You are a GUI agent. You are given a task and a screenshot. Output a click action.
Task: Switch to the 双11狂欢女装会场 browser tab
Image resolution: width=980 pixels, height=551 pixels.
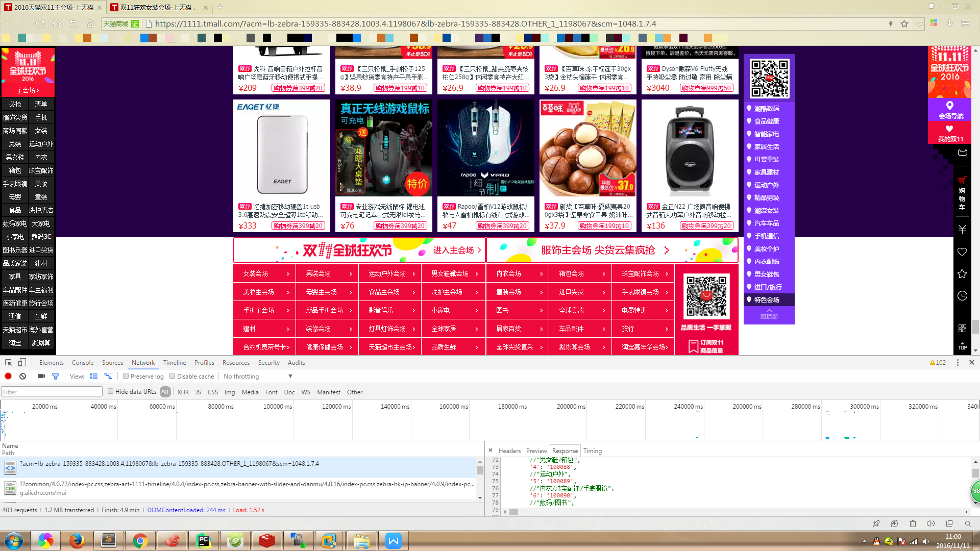click(159, 7)
